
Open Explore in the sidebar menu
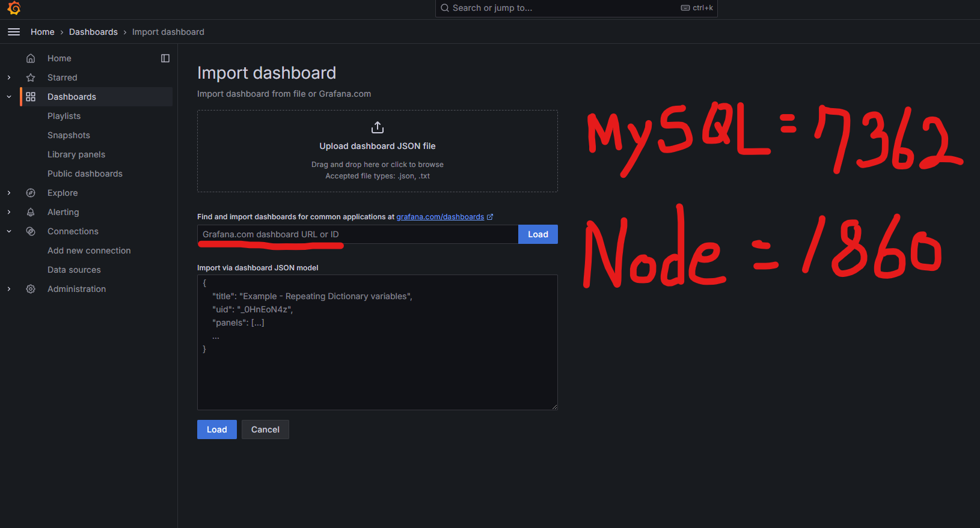tap(63, 193)
